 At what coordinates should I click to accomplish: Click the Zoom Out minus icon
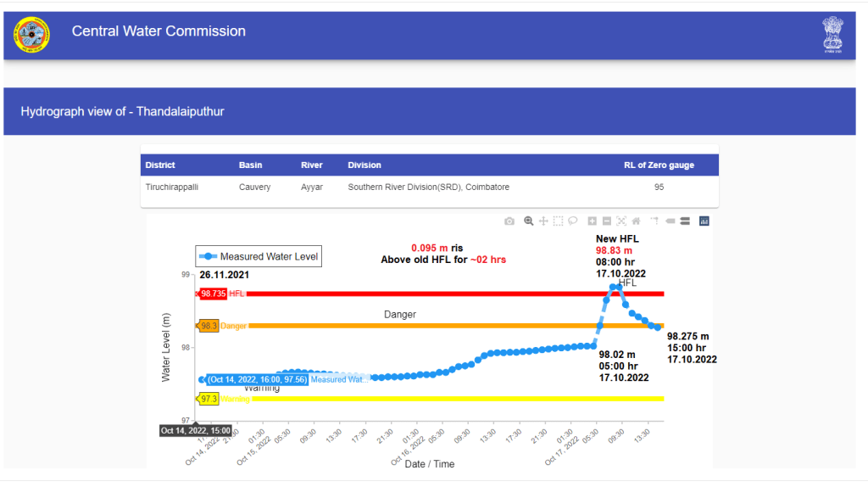pos(607,221)
